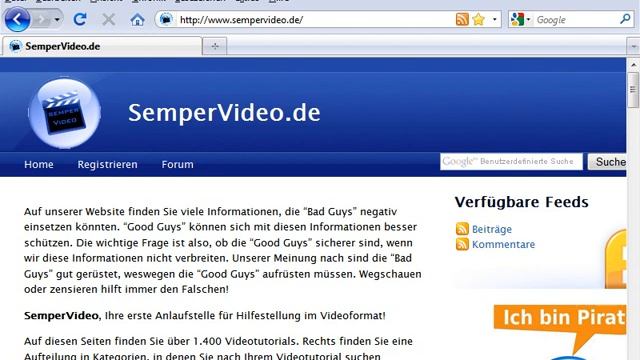
Task: Go back with the browser Back button
Action: point(17,19)
